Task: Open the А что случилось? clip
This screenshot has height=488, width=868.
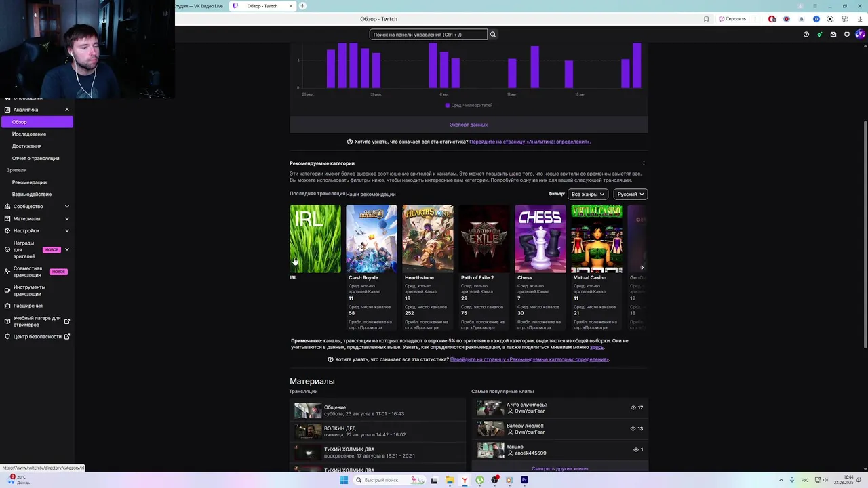Action: click(560, 407)
